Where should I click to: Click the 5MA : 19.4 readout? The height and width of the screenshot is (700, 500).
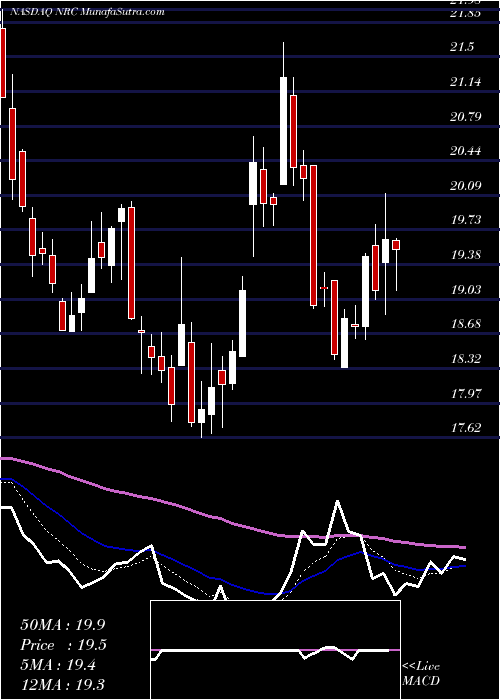58,665
